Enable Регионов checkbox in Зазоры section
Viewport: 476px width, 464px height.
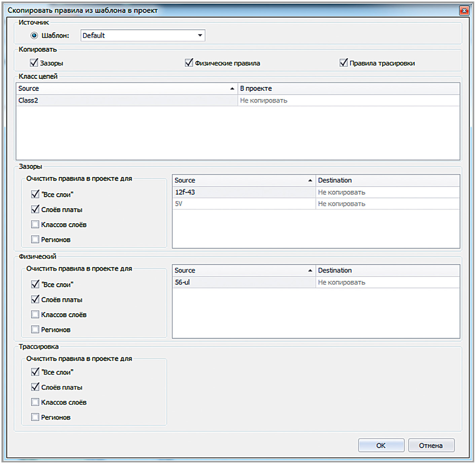35,239
